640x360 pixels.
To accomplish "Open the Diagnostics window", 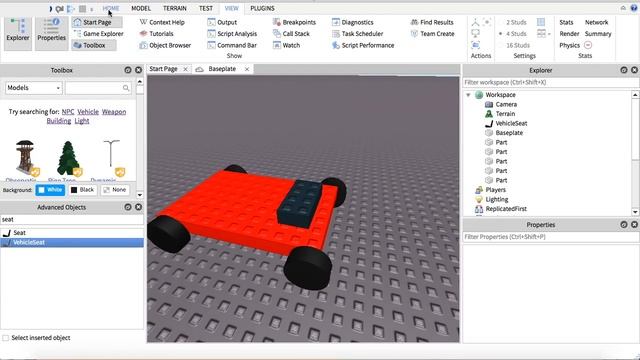I will click(x=353, y=22).
